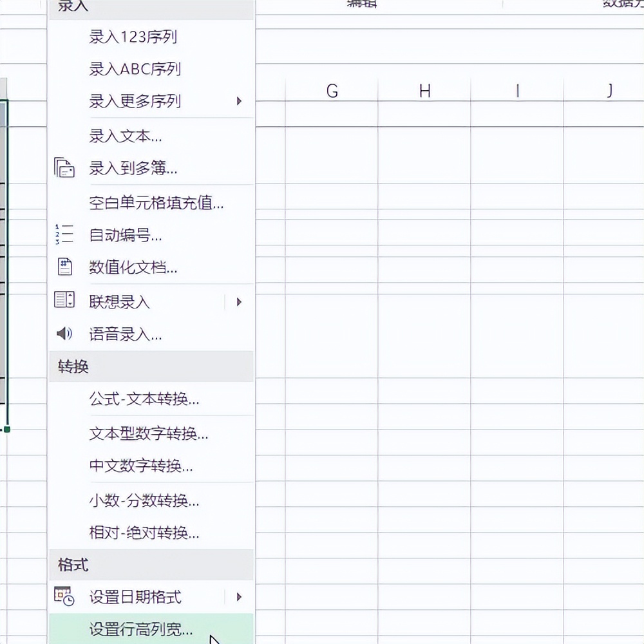Expand the 录入更多序列 submenu arrow
Image resolution: width=644 pixels, height=644 pixels.
239,102
